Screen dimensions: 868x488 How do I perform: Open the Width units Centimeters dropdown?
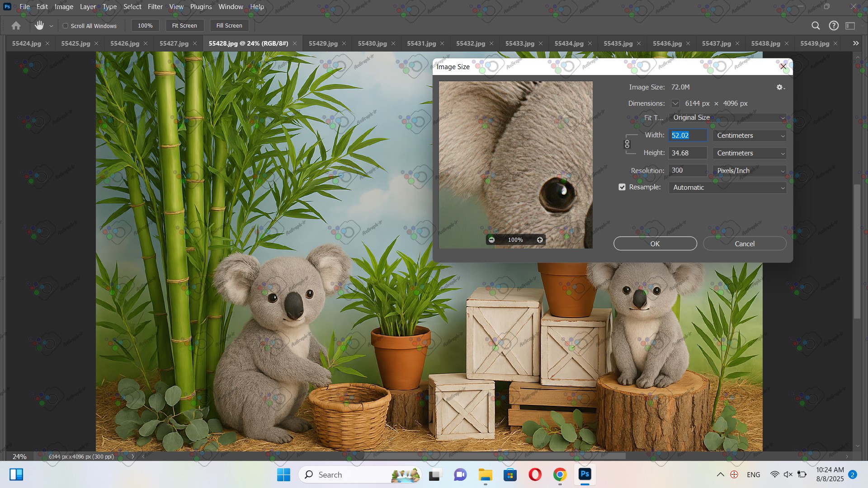pos(749,136)
